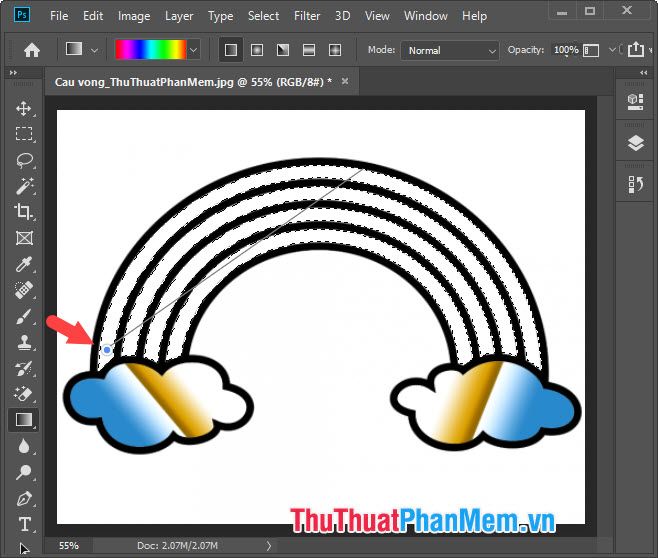Image resolution: width=658 pixels, height=558 pixels.
Task: Select the Path Selection tool
Action: click(x=24, y=548)
